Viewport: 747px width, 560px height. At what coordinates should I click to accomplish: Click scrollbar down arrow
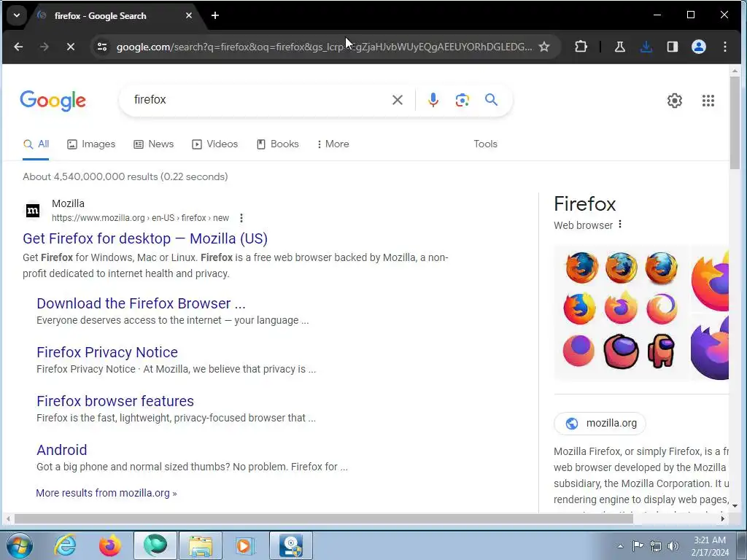point(735,506)
